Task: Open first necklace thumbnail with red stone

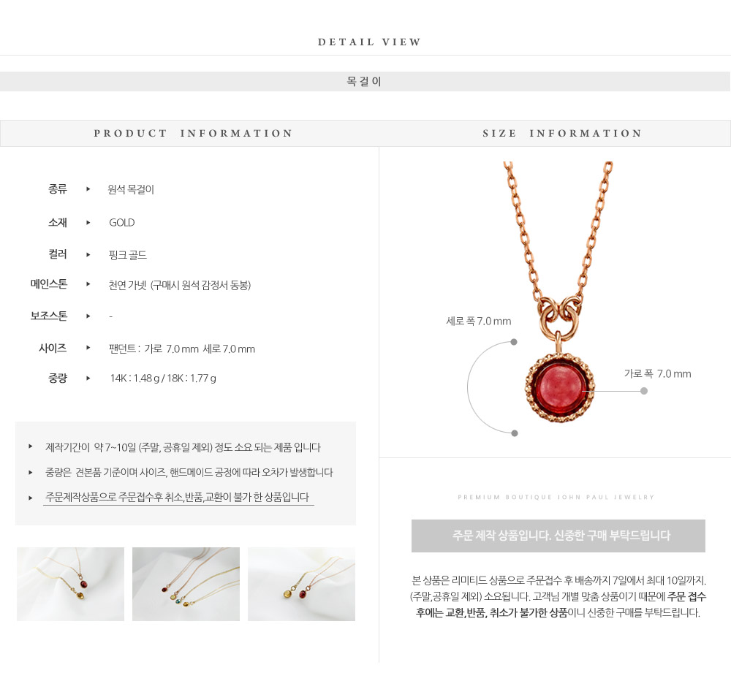Action: pyautogui.click(x=70, y=584)
